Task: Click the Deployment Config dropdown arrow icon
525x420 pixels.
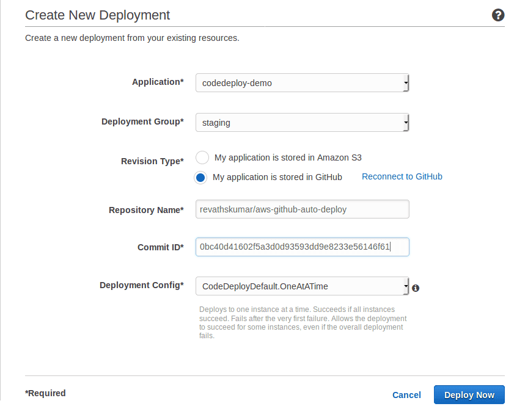Action: (x=405, y=286)
